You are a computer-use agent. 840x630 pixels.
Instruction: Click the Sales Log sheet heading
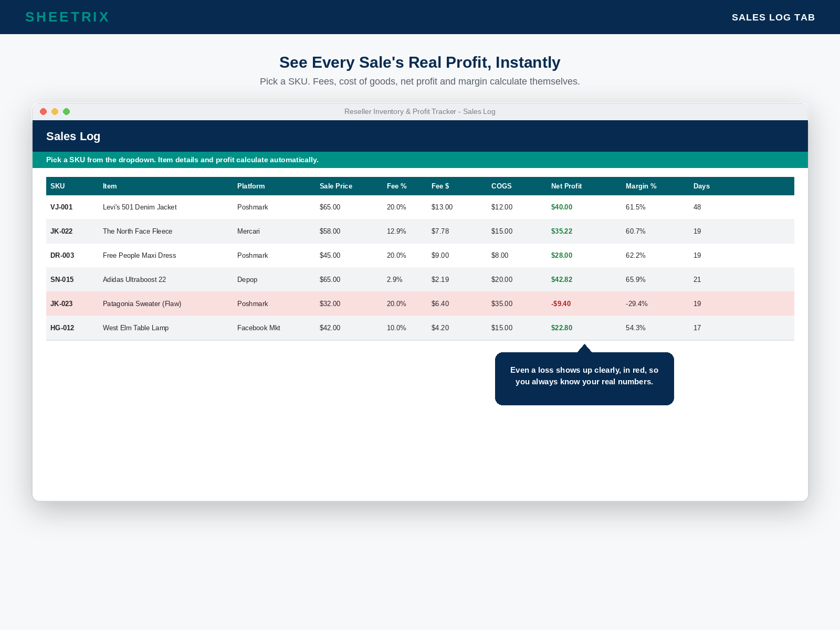click(73, 136)
